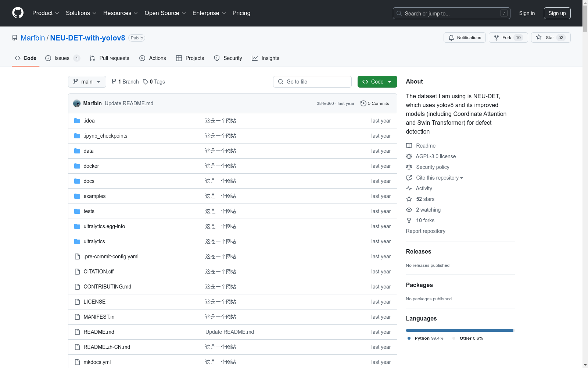
Task: Expand the Open Source menu
Action: tap(165, 13)
